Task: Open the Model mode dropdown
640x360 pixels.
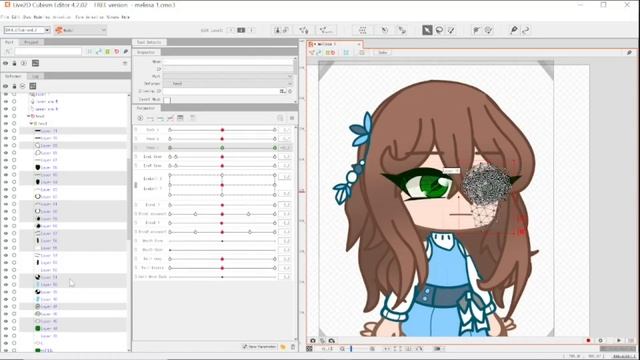Action: 80,30
